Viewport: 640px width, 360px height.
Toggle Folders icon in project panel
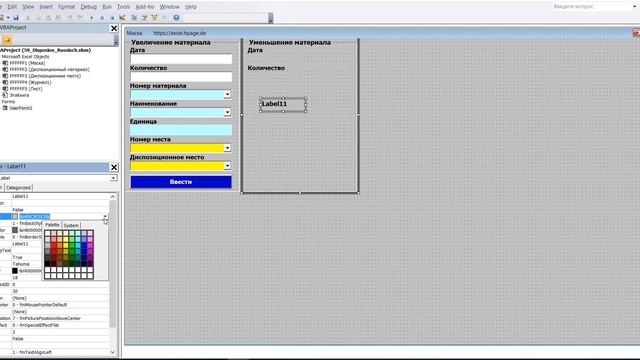tap(7, 39)
